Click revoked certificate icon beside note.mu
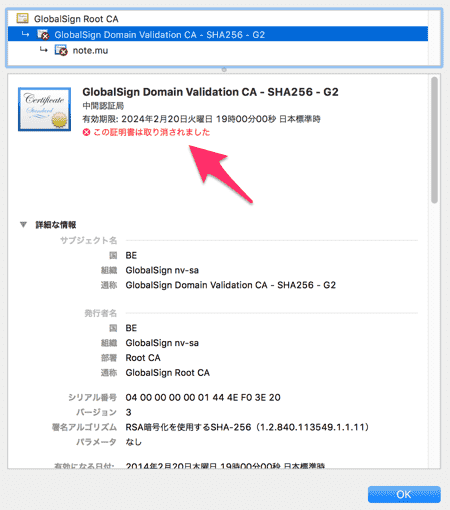450x510 pixels. point(61,50)
